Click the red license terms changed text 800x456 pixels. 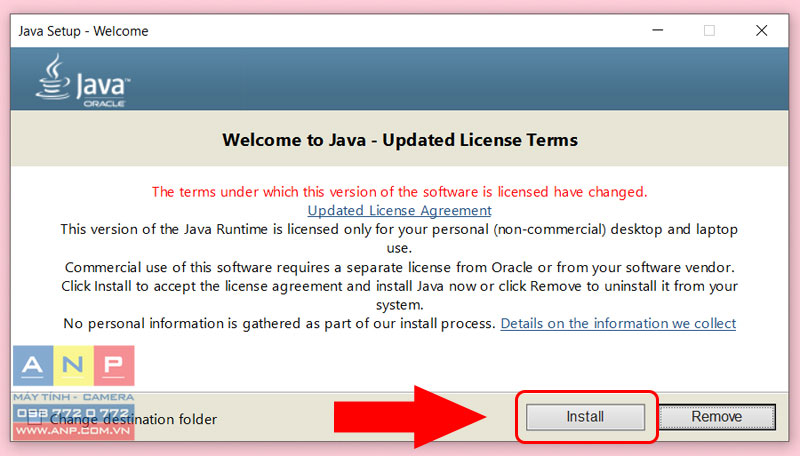pyautogui.click(x=399, y=192)
